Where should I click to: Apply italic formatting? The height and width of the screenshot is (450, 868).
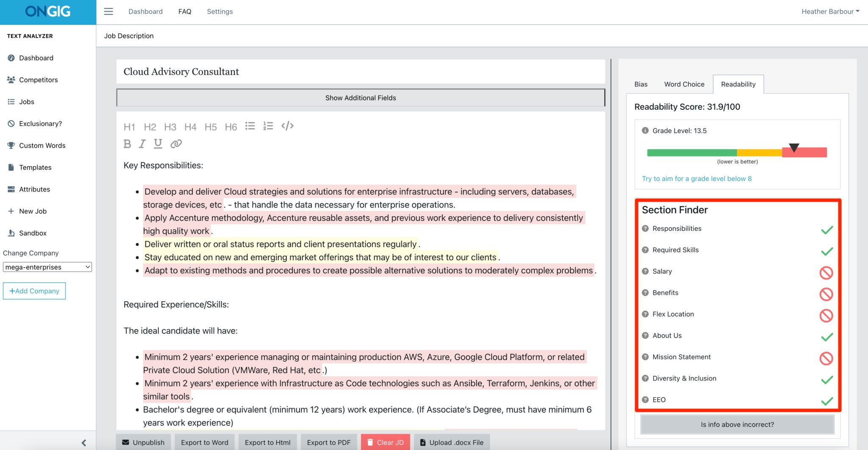click(x=142, y=144)
